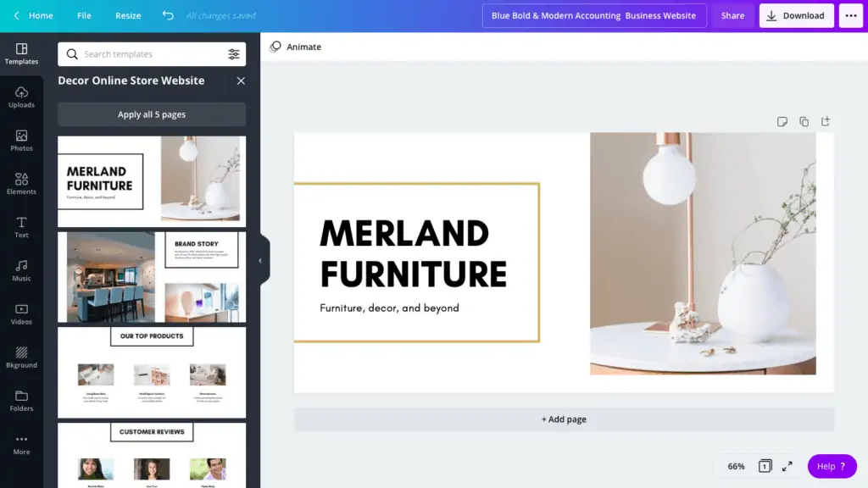
Task: Expand the three-dot more options menu
Action: click(850, 15)
